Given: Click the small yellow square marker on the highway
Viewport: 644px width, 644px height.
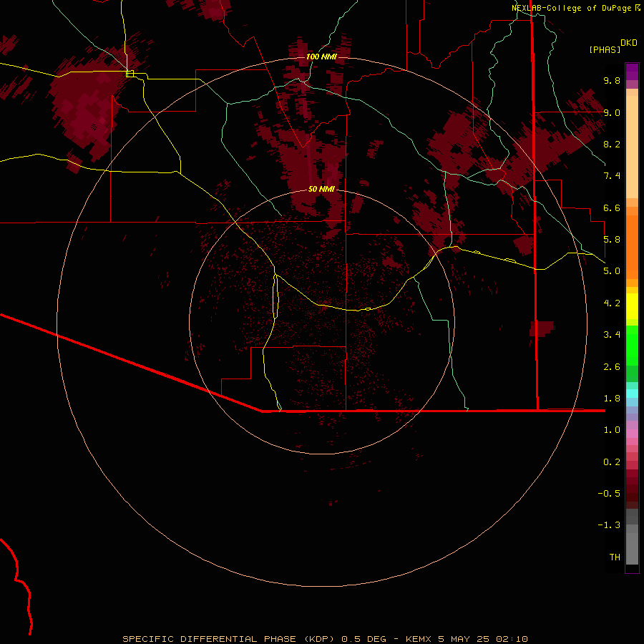Looking at the screenshot, I should 130,74.
